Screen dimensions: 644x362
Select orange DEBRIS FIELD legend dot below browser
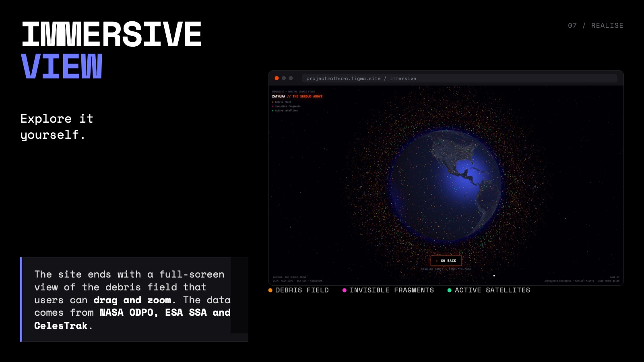[270, 290]
